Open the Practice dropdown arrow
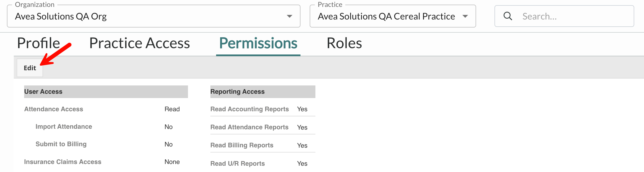 pyautogui.click(x=465, y=16)
